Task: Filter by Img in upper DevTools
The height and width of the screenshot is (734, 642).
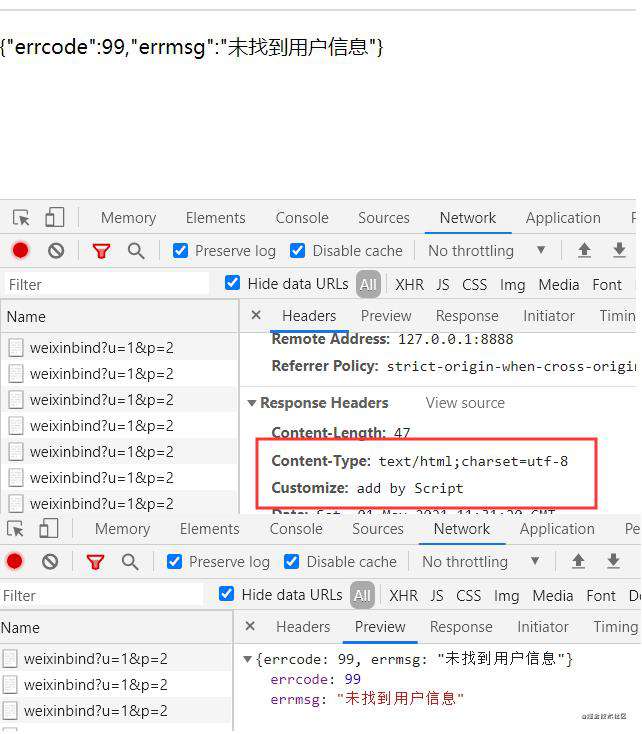Action: (512, 285)
